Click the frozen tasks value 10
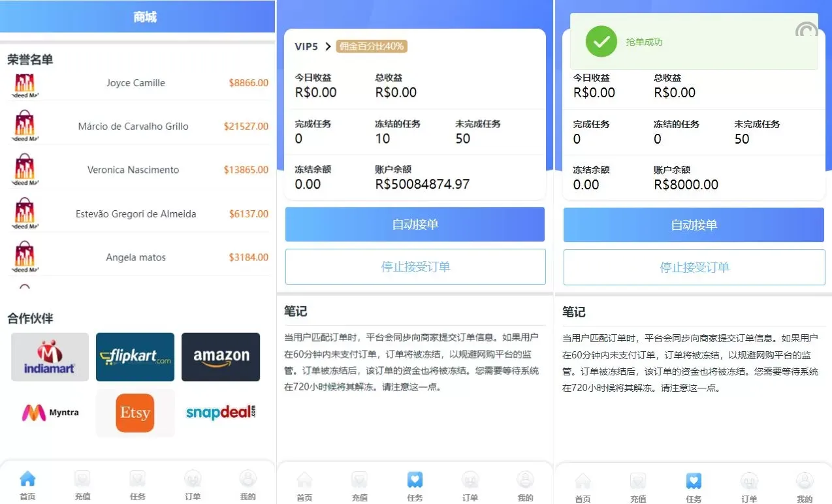 pos(383,138)
